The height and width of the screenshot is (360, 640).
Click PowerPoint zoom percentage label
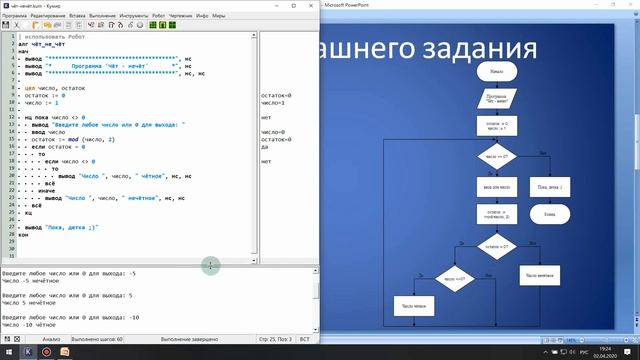(572, 340)
